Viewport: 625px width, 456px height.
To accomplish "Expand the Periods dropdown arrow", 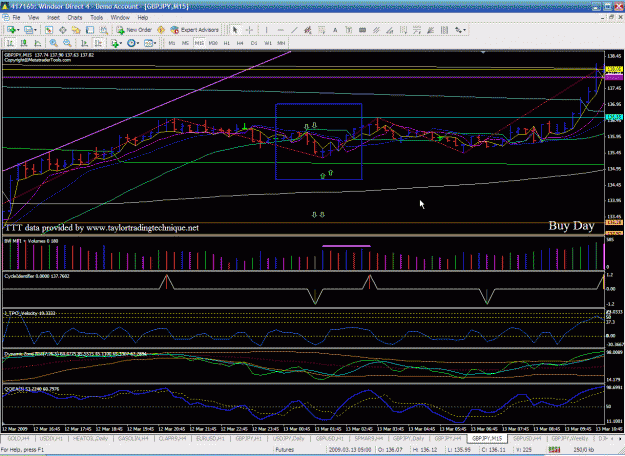I will [138, 43].
